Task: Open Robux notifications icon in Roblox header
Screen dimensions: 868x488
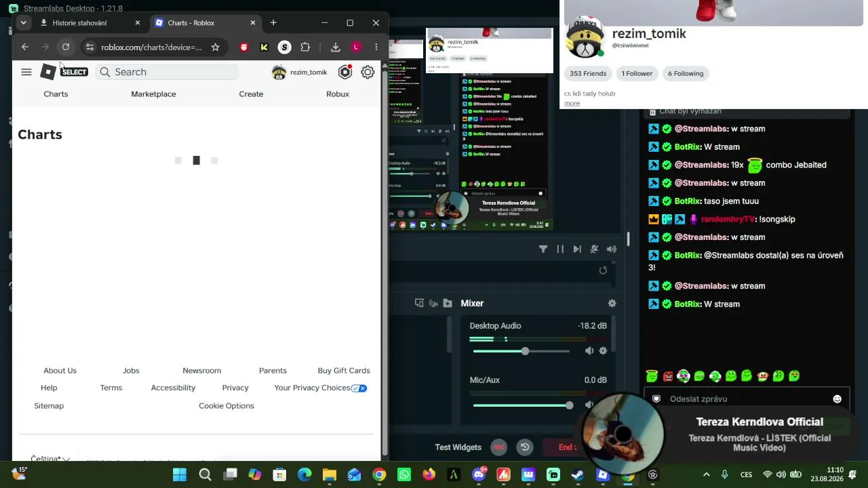Action: click(x=345, y=72)
